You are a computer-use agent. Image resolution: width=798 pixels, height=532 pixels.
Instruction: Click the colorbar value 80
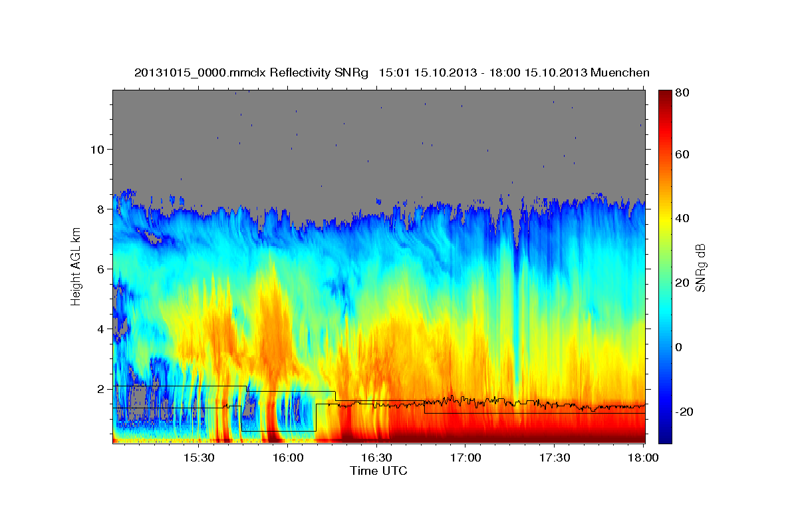point(682,92)
